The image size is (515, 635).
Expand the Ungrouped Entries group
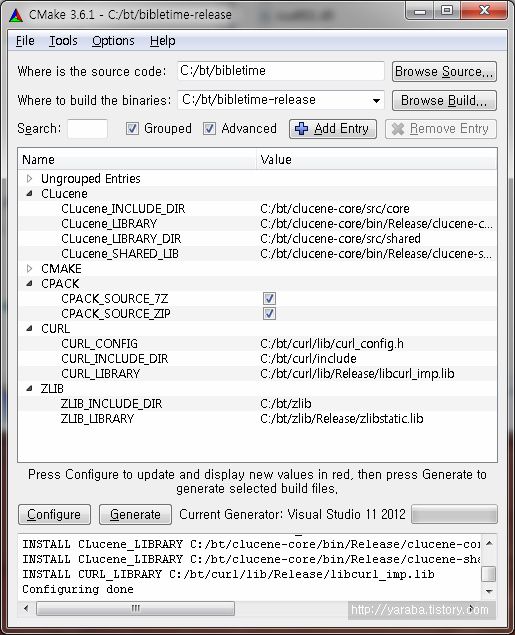29,179
